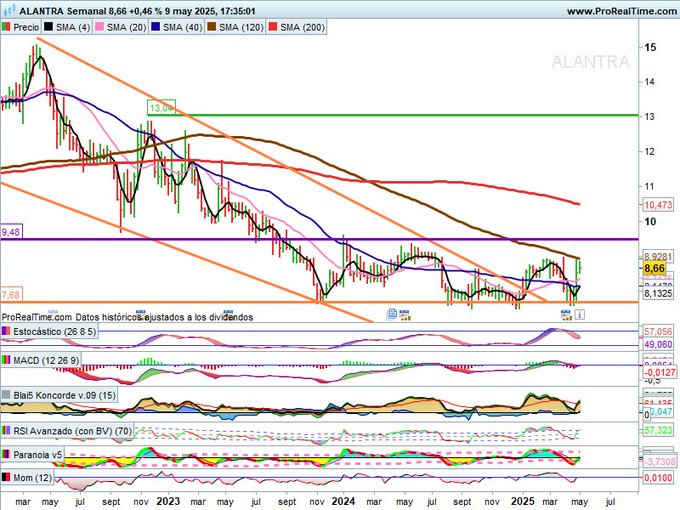This screenshot has height=510, width=680.
Task: Click the 'Datos históricos ajustados a los dividendos' note
Action: click(x=164, y=317)
